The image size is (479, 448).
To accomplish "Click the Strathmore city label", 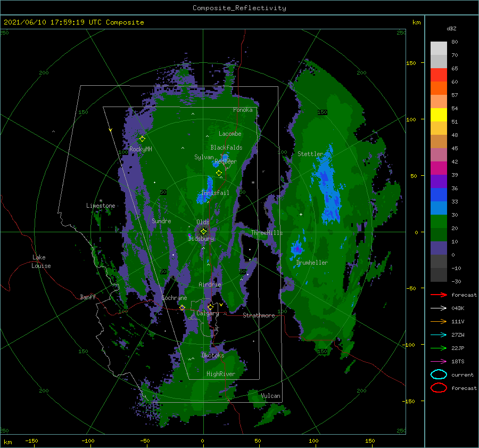I will [259, 315].
